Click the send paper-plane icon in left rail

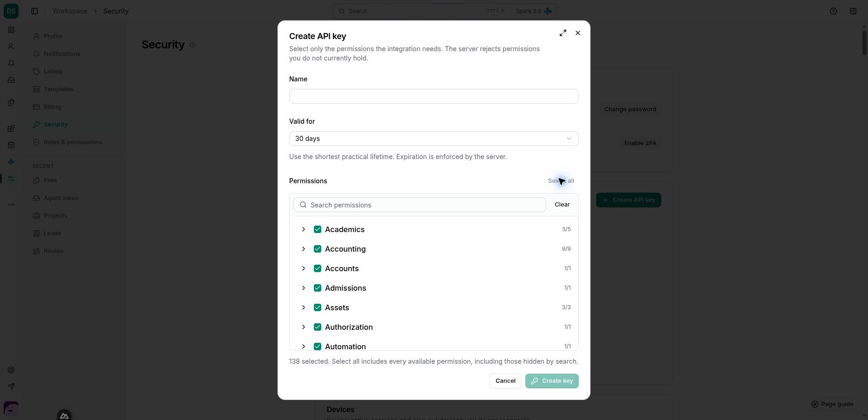[x=11, y=387]
